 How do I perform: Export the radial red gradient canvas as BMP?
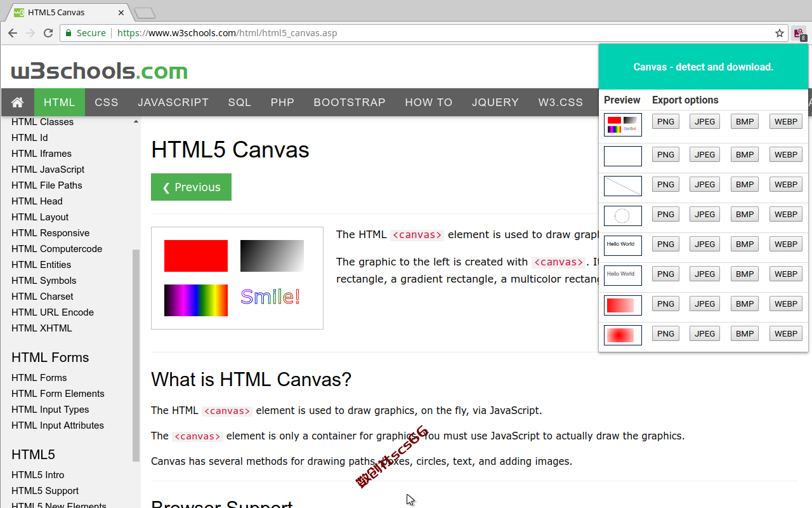click(x=745, y=333)
